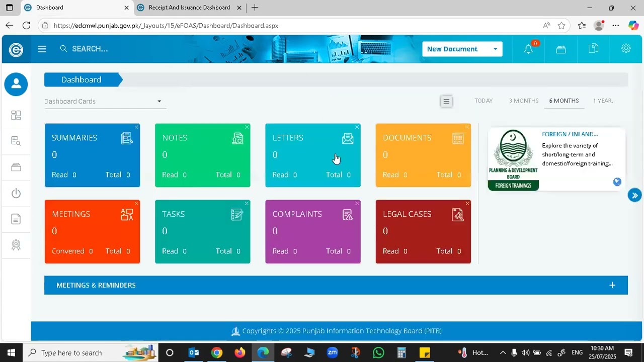The image size is (644, 362).
Task: Select the 1 YEAR time filter
Action: (x=604, y=101)
